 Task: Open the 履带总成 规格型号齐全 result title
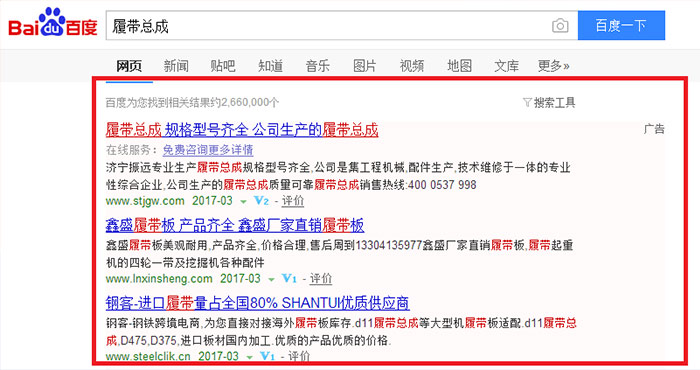(242, 130)
